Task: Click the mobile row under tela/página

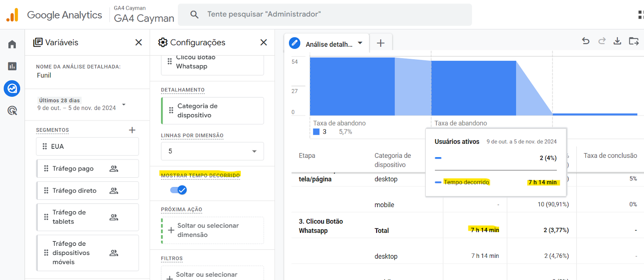Action: pos(384,205)
